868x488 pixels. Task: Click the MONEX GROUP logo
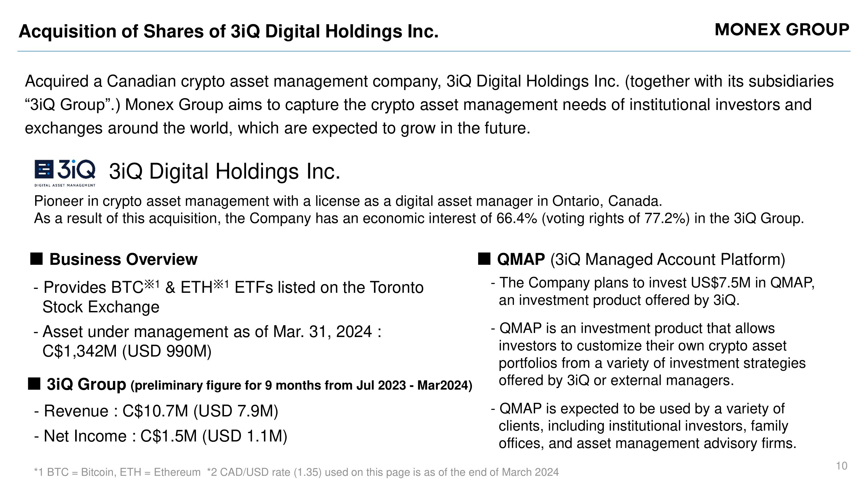click(782, 30)
